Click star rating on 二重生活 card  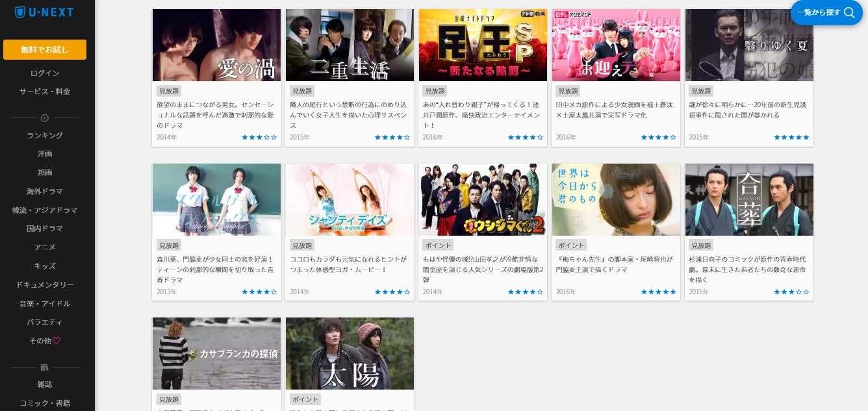tap(392, 138)
